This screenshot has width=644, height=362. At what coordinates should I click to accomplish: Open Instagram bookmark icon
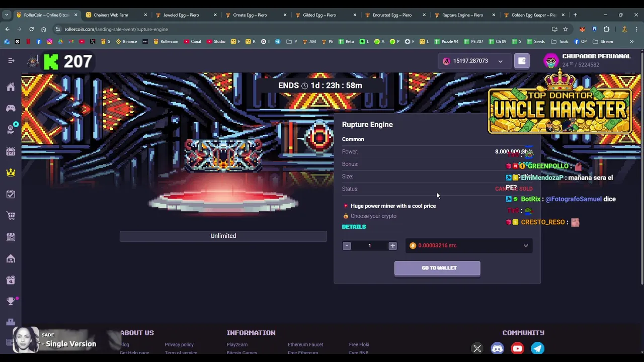[49, 41]
